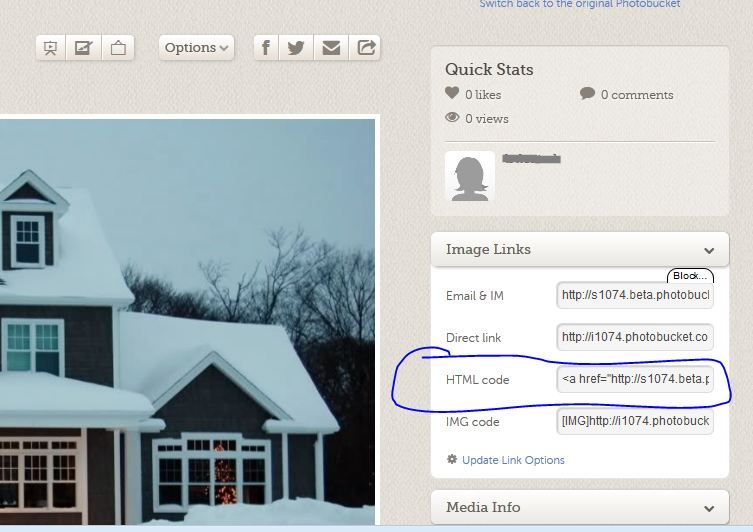The width and height of the screenshot is (753, 532).
Task: Share the photo on Facebook
Action: (266, 48)
